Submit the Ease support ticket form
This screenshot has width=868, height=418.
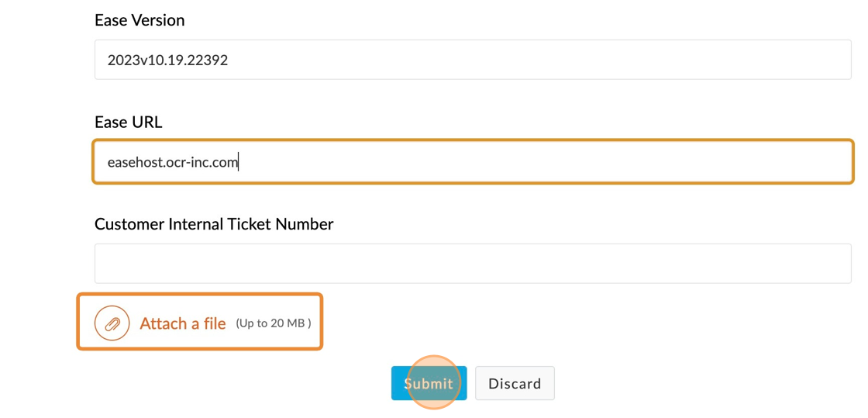point(429,383)
